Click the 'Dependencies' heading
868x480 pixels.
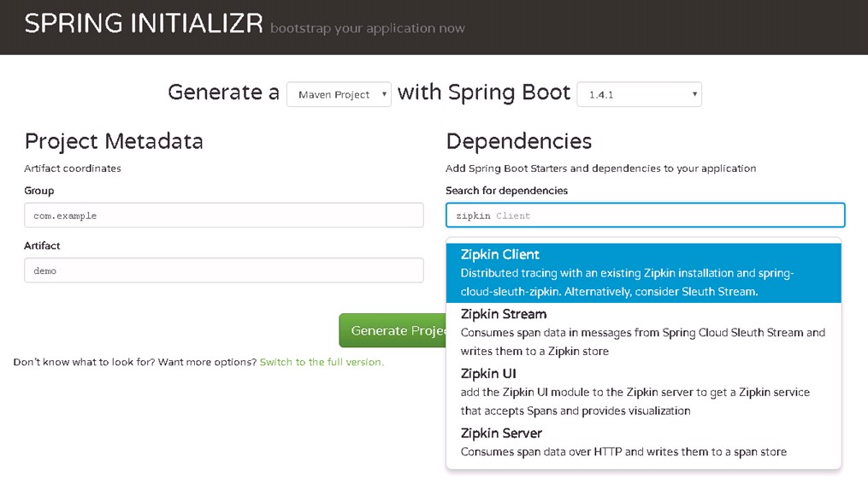pos(519,141)
